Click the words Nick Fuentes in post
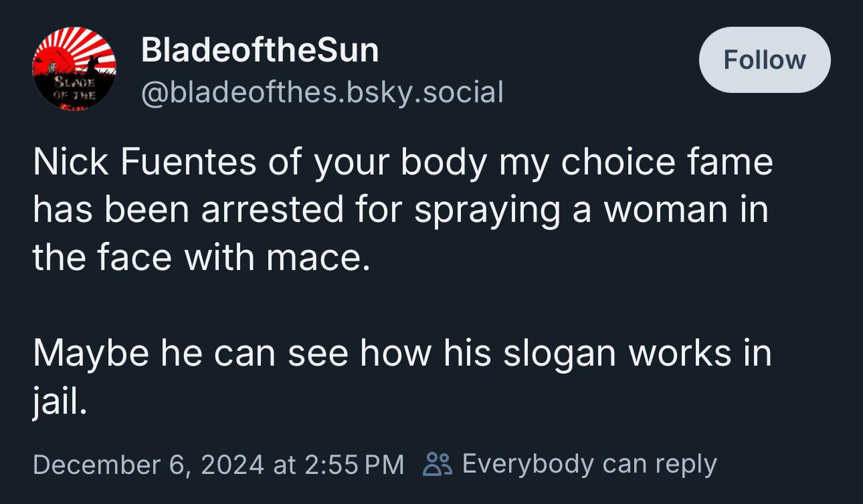Image resolution: width=863 pixels, height=504 pixels. [x=145, y=162]
